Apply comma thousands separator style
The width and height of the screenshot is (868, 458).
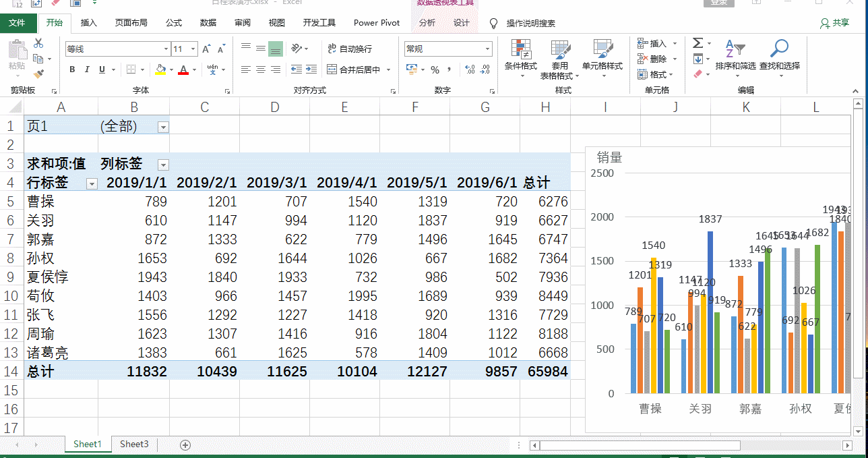click(x=449, y=69)
